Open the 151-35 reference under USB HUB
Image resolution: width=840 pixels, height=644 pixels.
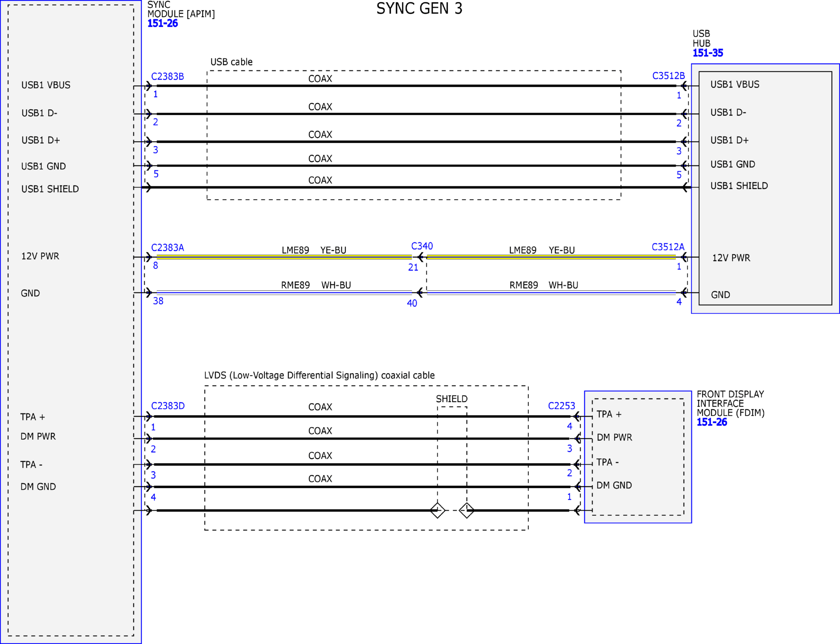tap(708, 53)
